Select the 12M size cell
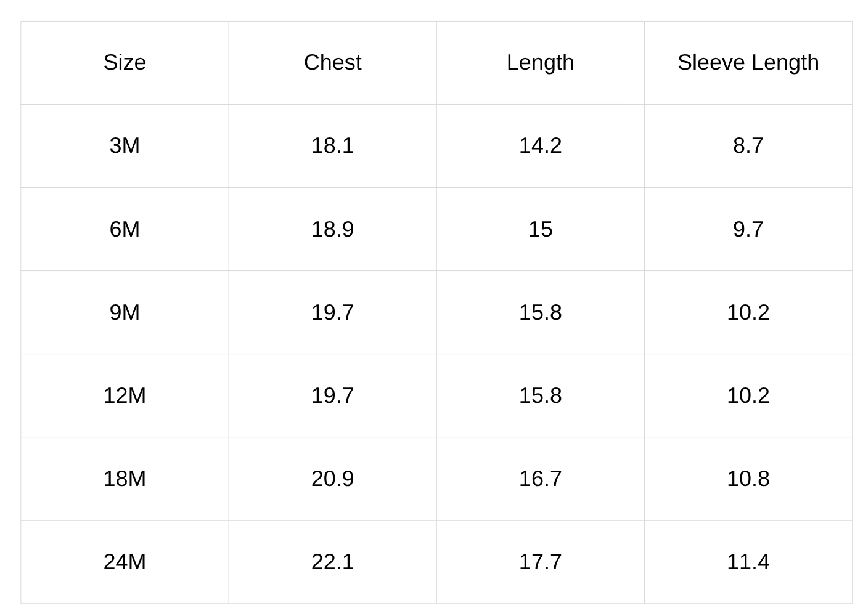 tap(125, 395)
